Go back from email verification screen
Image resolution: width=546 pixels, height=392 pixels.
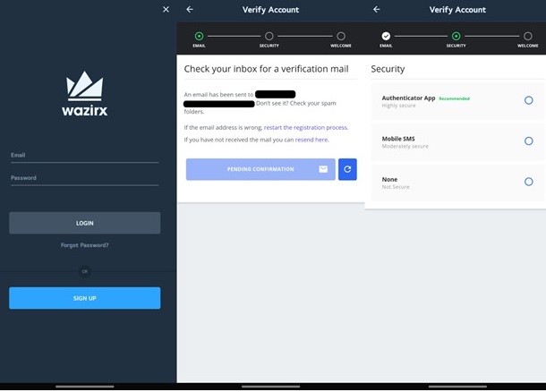click(190, 10)
